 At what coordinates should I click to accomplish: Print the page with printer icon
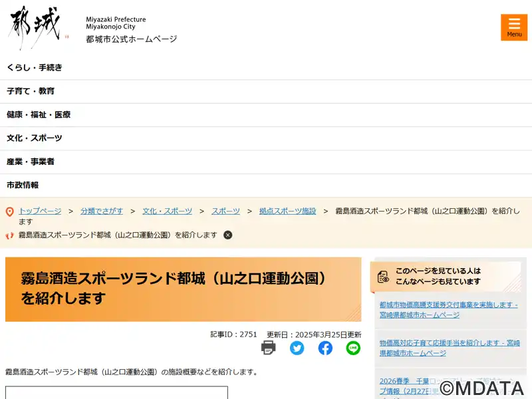269,348
